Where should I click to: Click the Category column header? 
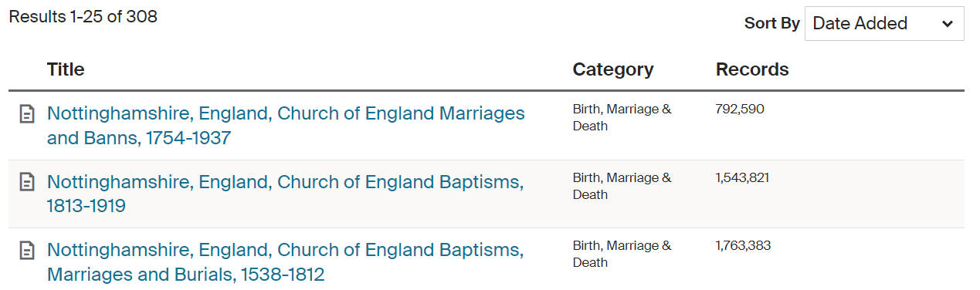[x=613, y=69]
